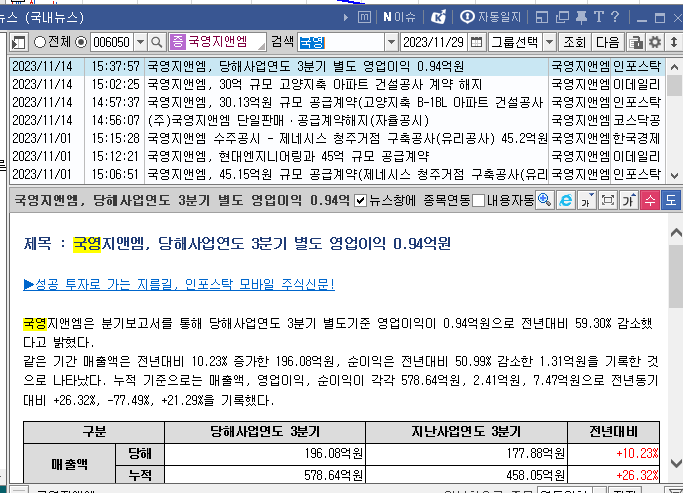The width and height of the screenshot is (683, 493).
Task: Click the blue 도 sell button
Action: pyautogui.click(x=671, y=200)
